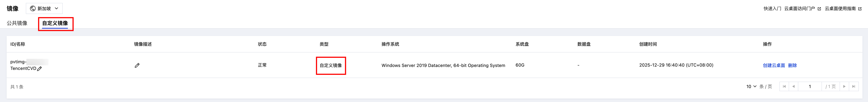Click the 创建云桌面 link
Image resolution: width=868 pixels, height=102 pixels.
(x=774, y=65)
